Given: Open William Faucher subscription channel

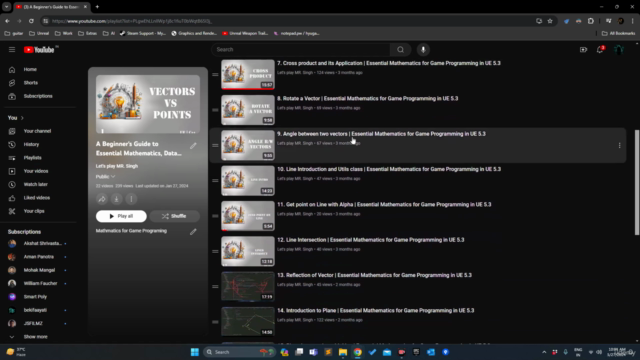Looking at the screenshot, I should point(39,283).
